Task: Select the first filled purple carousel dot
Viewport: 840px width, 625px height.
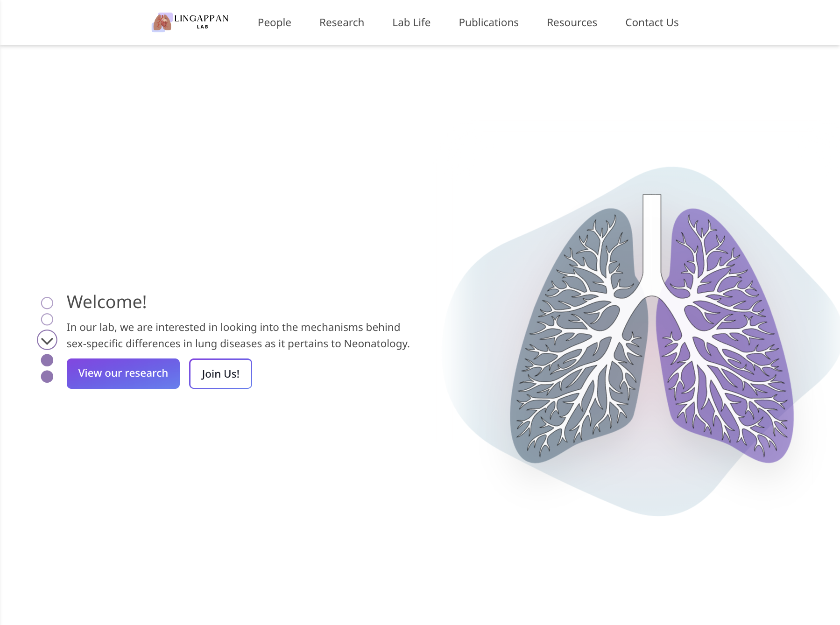Action: pos(47,359)
